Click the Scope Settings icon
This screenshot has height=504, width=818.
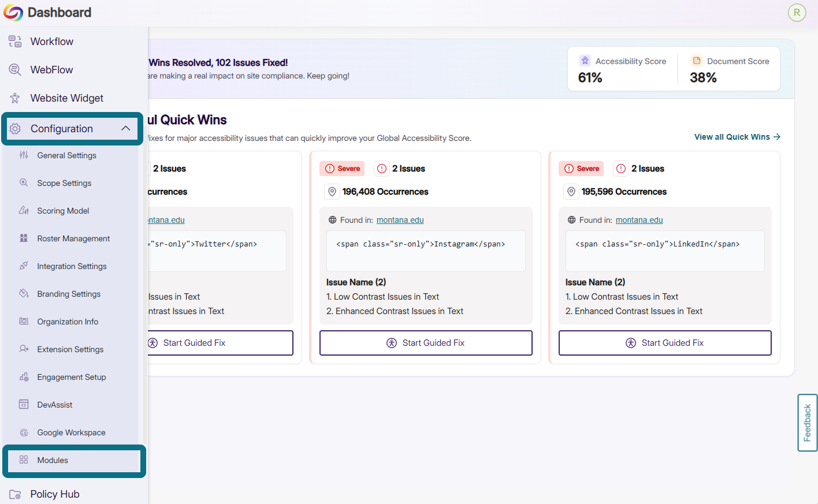tap(24, 182)
